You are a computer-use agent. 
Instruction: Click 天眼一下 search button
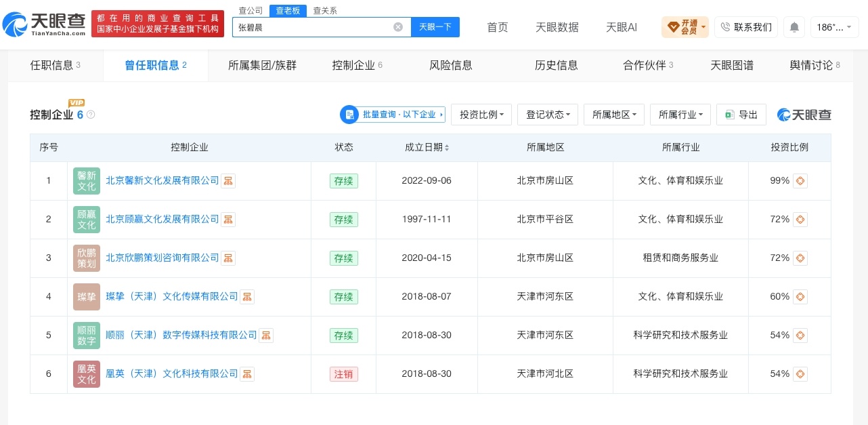coord(435,27)
